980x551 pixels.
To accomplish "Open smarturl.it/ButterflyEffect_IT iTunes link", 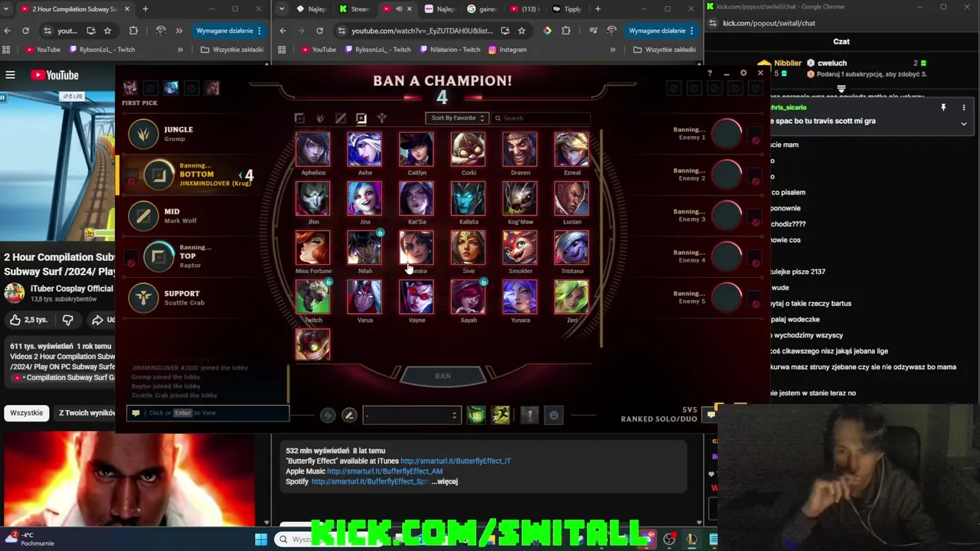I will click(x=456, y=461).
